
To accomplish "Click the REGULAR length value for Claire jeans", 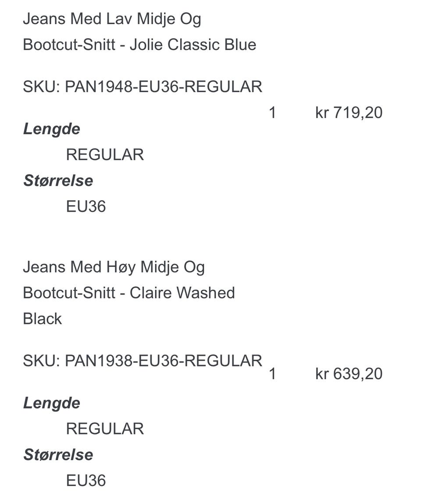I will coord(105,429).
